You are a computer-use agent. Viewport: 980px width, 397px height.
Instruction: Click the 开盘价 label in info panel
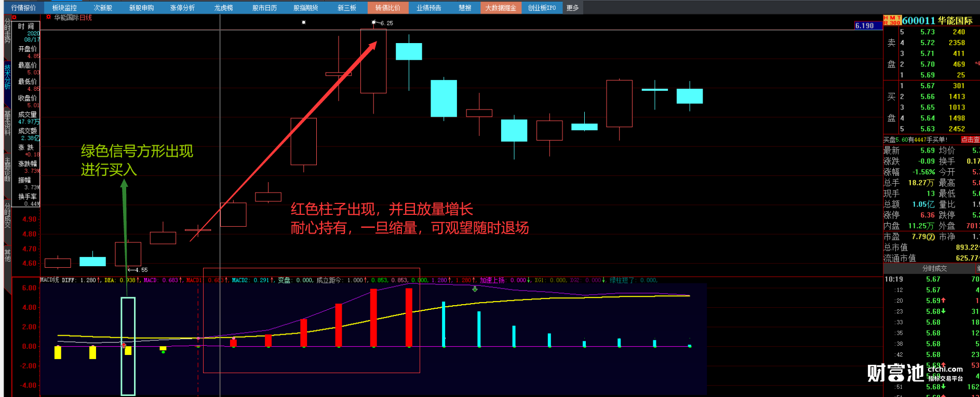[x=28, y=49]
